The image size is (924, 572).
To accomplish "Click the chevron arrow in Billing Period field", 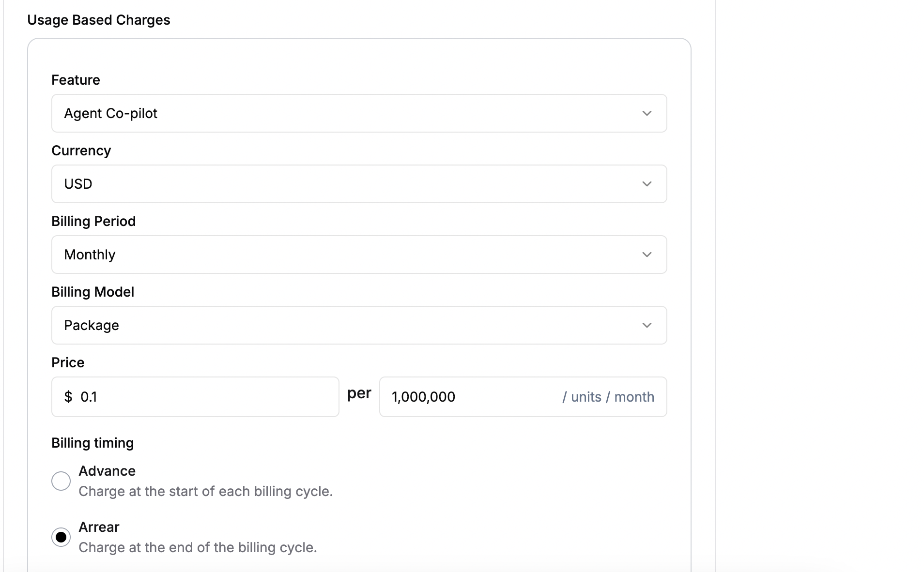I will [647, 255].
